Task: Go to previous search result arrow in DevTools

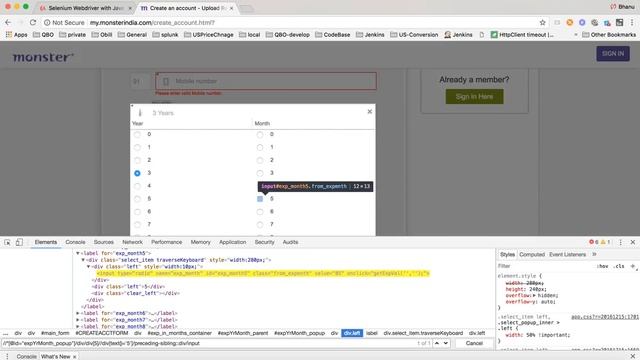Action: click(x=437, y=343)
